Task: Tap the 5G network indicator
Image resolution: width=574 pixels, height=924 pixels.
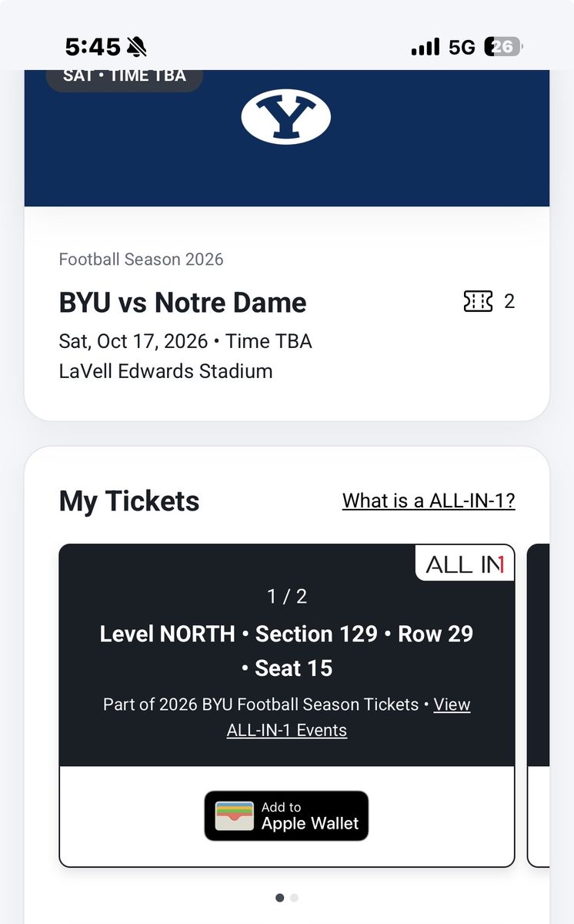Action: [462, 48]
